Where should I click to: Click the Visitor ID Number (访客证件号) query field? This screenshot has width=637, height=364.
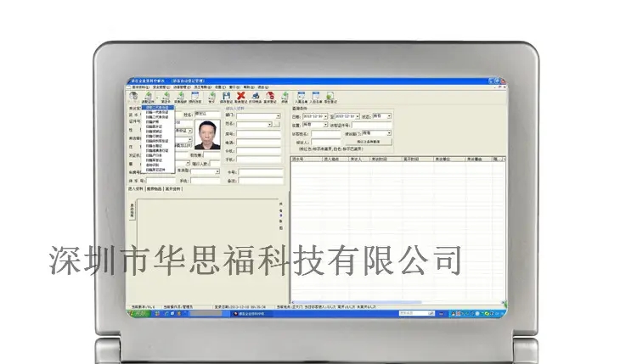pyautogui.click(x=372, y=125)
